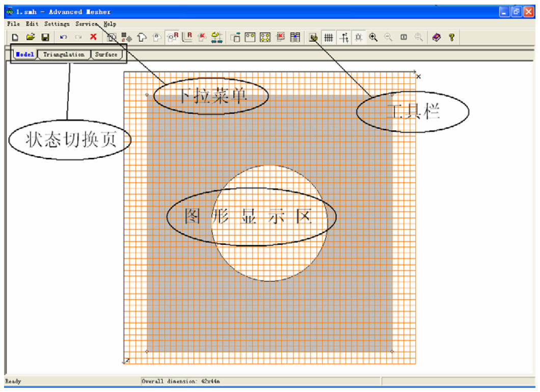Switch to the Surface tab
The image size is (540, 392).
coord(106,54)
